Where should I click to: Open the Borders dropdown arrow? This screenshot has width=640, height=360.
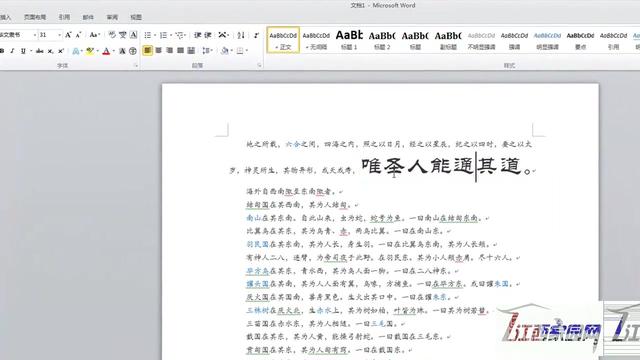coord(247,51)
